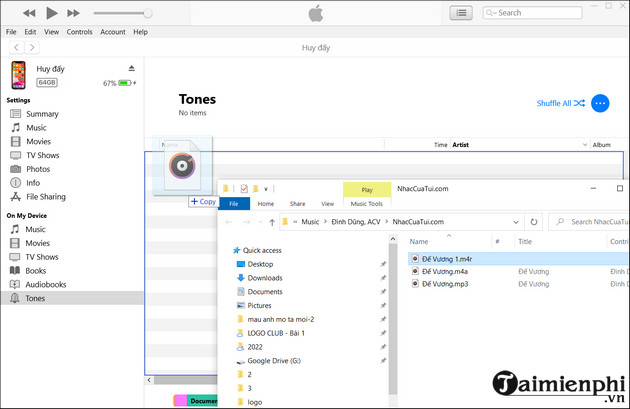630x409 pixels.
Task: Expand the Explorer address bar dropdown
Action: [516, 222]
